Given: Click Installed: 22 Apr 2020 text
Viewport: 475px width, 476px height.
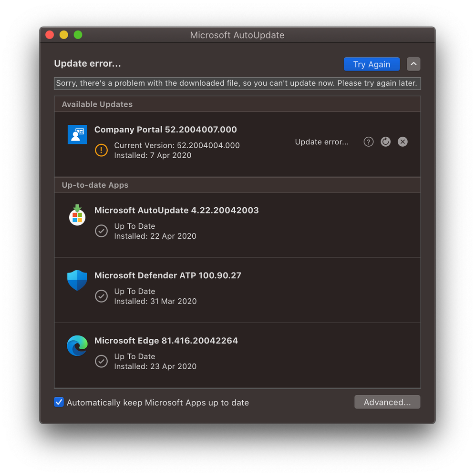Looking at the screenshot, I should tap(155, 236).
